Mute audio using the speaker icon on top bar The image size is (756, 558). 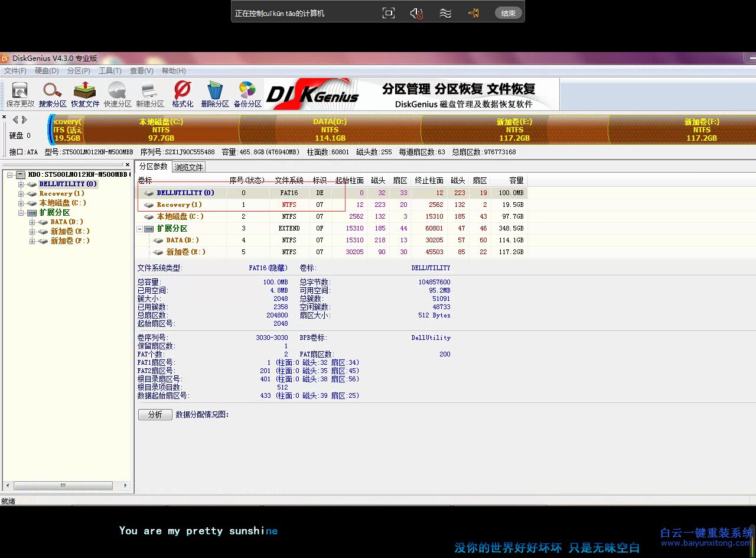415,12
